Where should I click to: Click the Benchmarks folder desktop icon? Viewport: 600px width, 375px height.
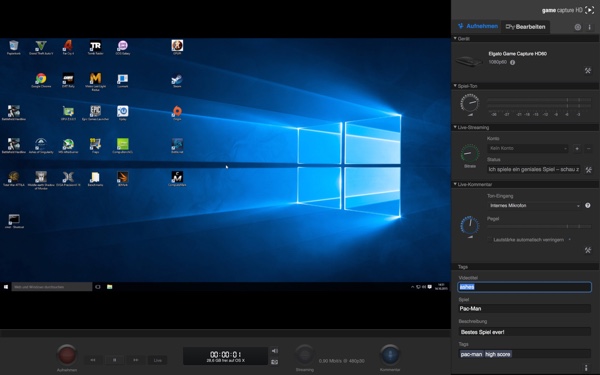pyautogui.click(x=95, y=179)
